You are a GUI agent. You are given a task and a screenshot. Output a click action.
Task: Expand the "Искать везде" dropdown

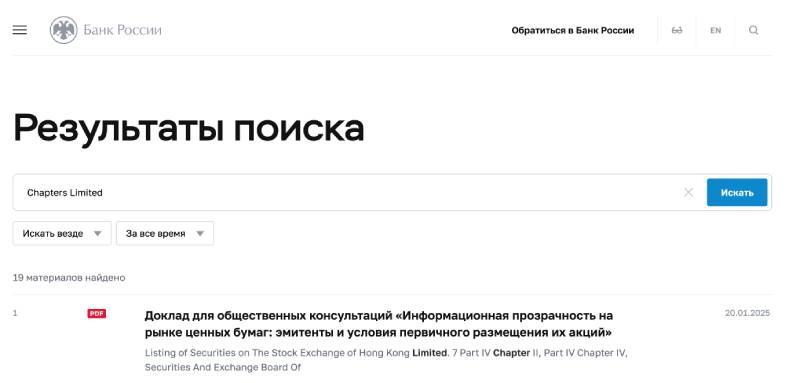[x=62, y=234]
